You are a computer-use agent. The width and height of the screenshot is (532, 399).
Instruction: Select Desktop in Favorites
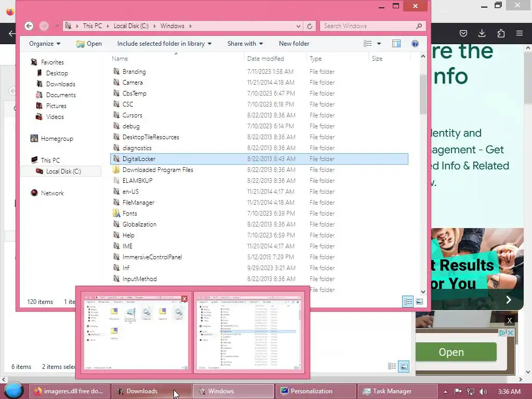57,73
